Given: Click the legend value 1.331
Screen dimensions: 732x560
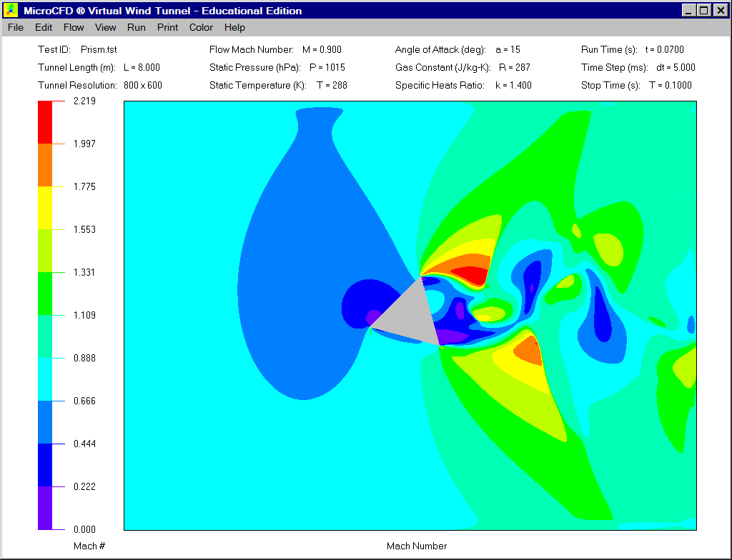Looking at the screenshot, I should pyautogui.click(x=84, y=272).
